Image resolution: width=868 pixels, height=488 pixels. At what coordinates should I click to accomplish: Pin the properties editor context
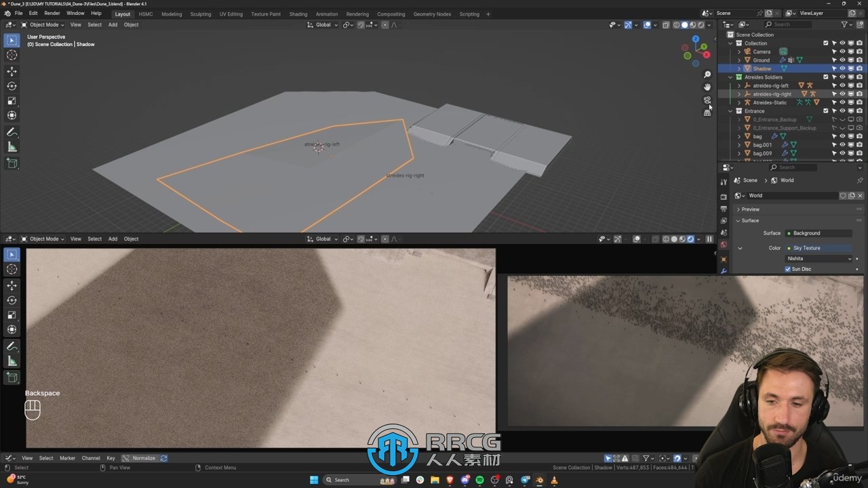(x=860, y=180)
